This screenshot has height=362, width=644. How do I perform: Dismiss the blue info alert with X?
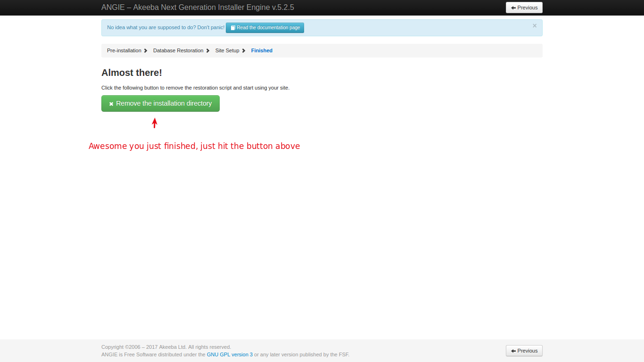[535, 26]
